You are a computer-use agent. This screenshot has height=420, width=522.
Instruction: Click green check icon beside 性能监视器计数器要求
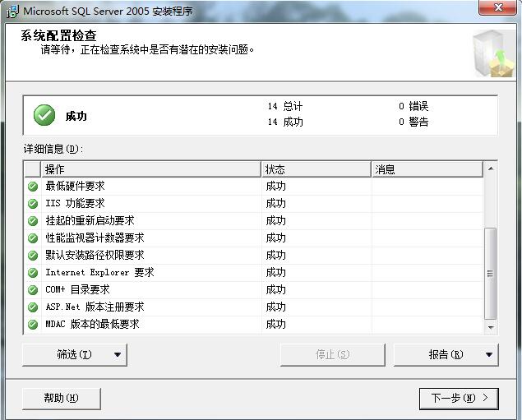[33, 238]
